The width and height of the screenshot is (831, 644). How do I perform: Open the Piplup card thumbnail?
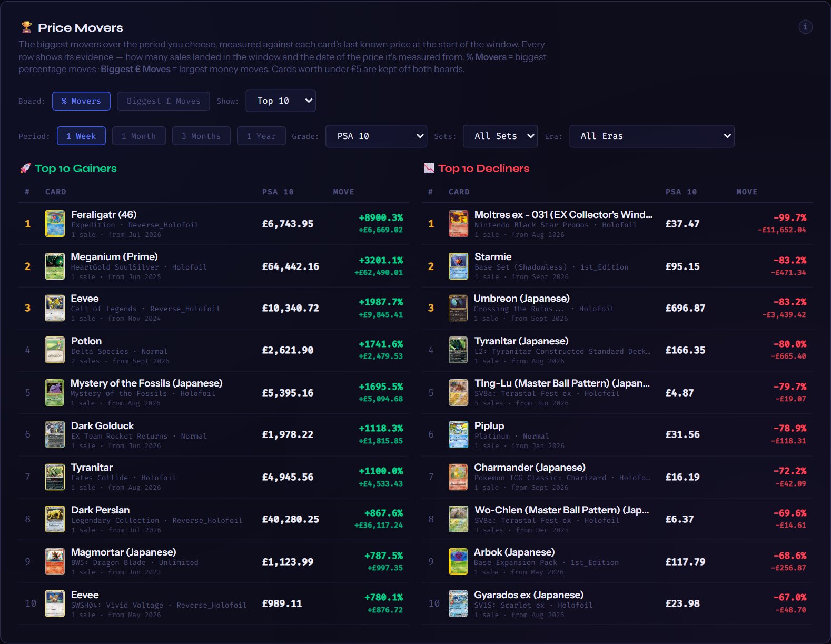click(458, 434)
